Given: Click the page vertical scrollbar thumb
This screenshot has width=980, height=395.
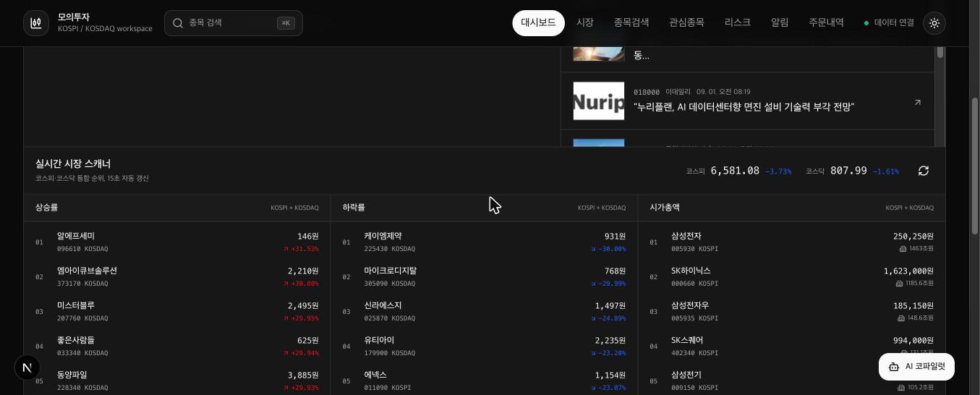Looking at the screenshot, I should [x=975, y=166].
